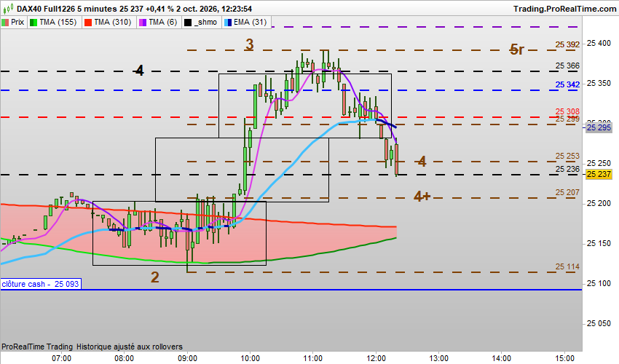Click the 25 236 level label
The width and height of the screenshot is (619, 364).
click(x=567, y=169)
